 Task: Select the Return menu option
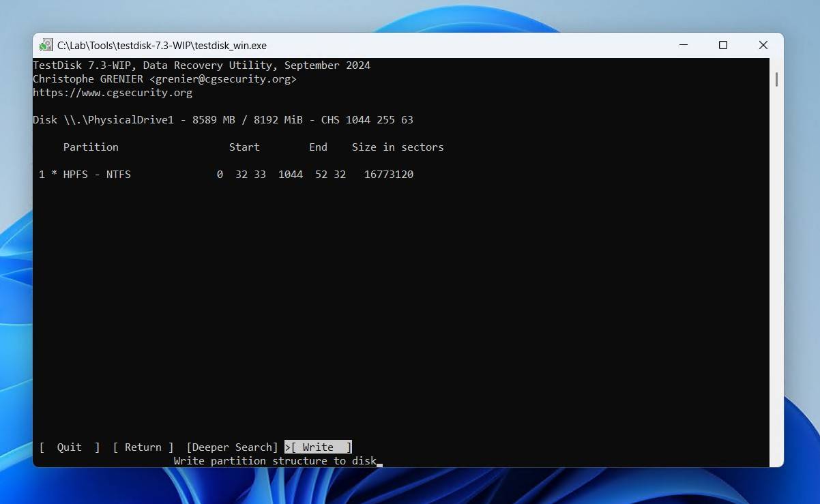(x=143, y=447)
